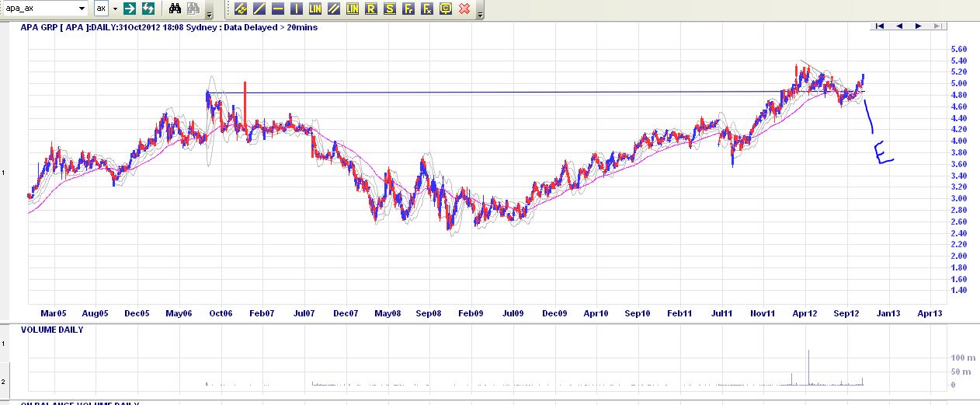The image size is (980, 405).
Task: Click the 2.00 price axis label
Action: tap(958, 256)
